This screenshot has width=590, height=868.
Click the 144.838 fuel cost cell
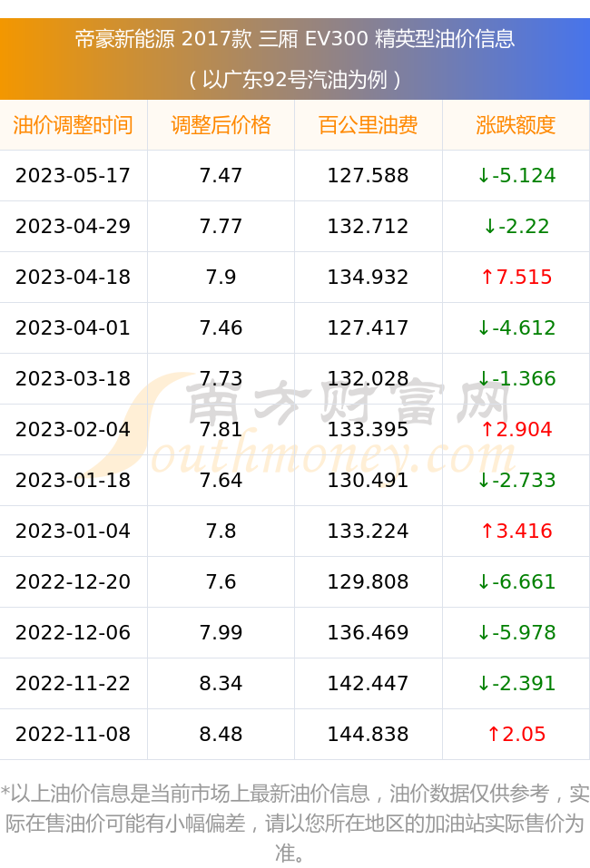click(369, 734)
